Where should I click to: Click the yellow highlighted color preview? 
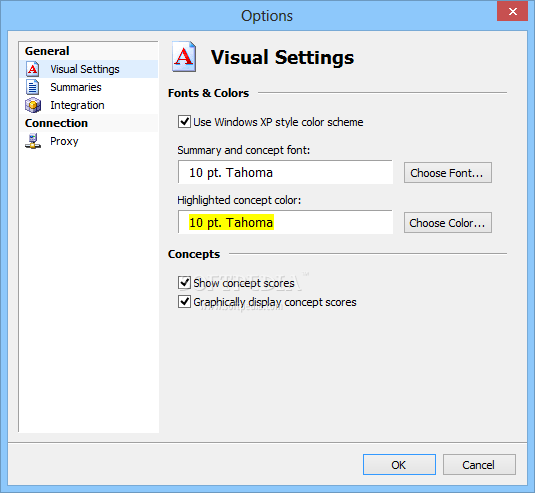click(231, 222)
